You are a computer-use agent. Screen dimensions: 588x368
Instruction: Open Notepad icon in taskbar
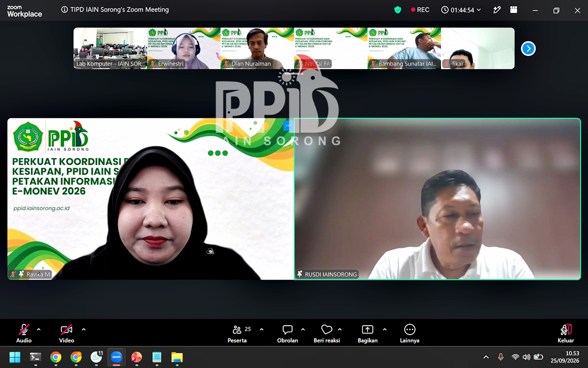[x=157, y=357]
